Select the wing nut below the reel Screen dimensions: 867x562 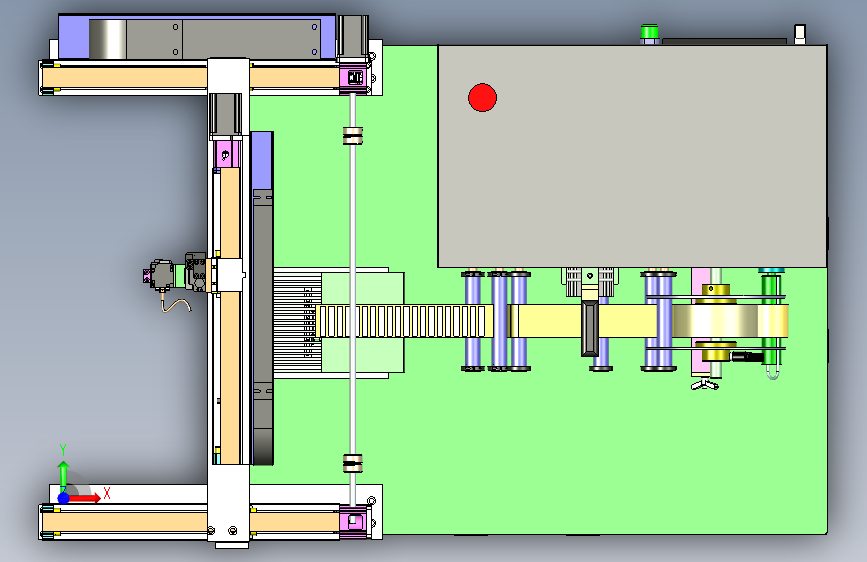[705, 384]
